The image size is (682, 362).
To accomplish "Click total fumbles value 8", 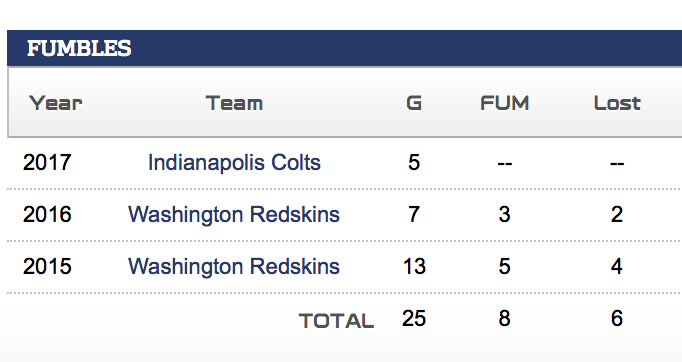I will pos(505,318).
